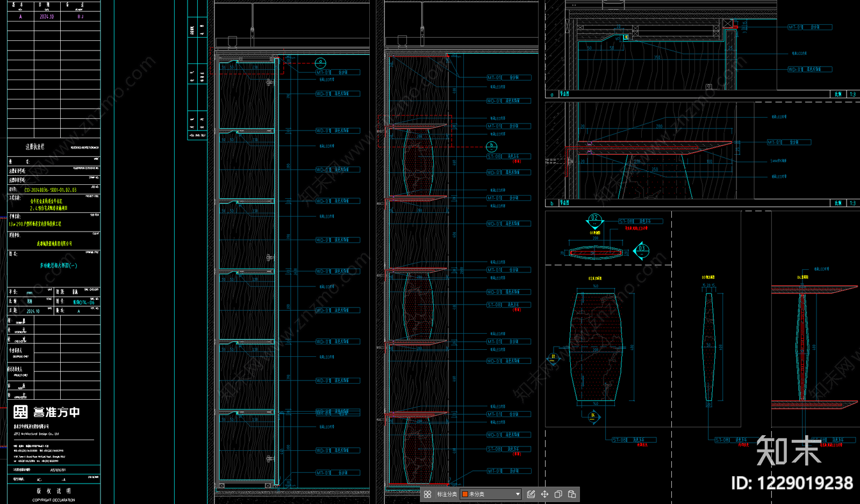Click the edit annotation pencil icon
Screen dimensions: 860x504
click(531, 494)
